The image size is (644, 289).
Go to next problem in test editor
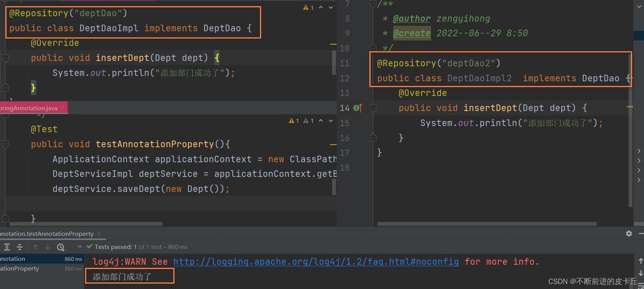(x=331, y=121)
